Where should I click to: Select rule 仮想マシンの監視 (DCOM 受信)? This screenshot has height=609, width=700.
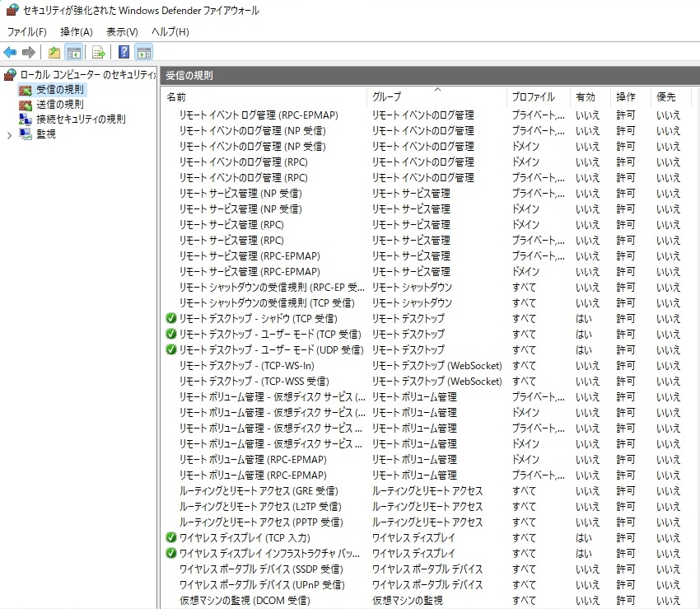[x=245, y=600]
